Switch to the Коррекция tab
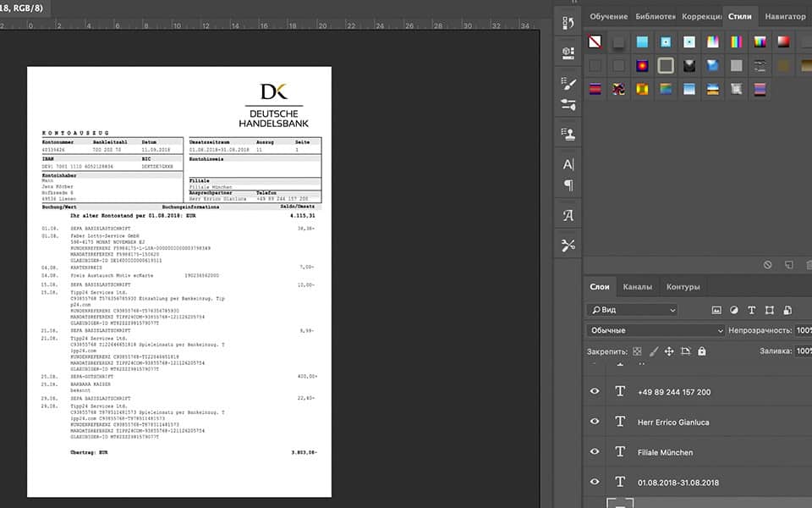Screen dimensions: 812x508 pos(701,17)
